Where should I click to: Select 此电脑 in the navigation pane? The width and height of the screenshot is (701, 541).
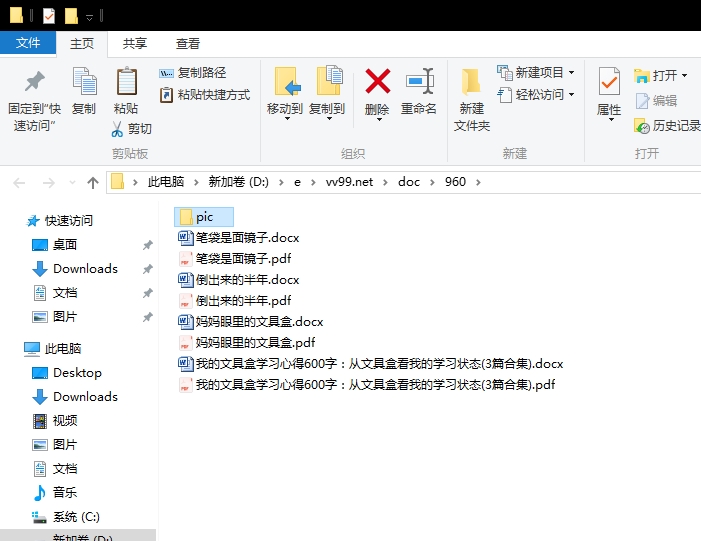(63, 349)
